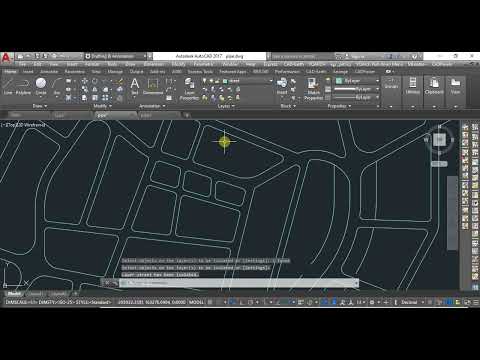Click the ViewCube top face
Image resolution: width=480 pixels, height=360 pixels.
(x=439, y=139)
